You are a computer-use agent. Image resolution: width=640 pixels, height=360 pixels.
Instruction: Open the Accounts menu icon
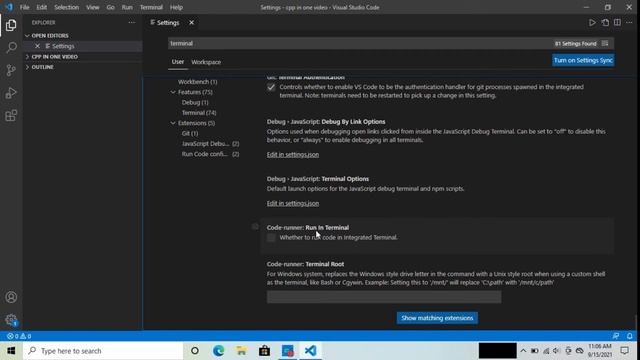click(11, 297)
